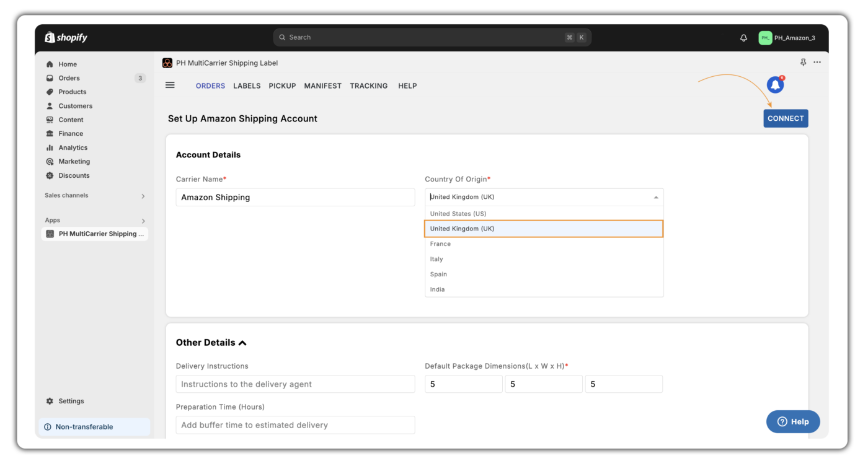Pin the app using the pin icon

(804, 63)
